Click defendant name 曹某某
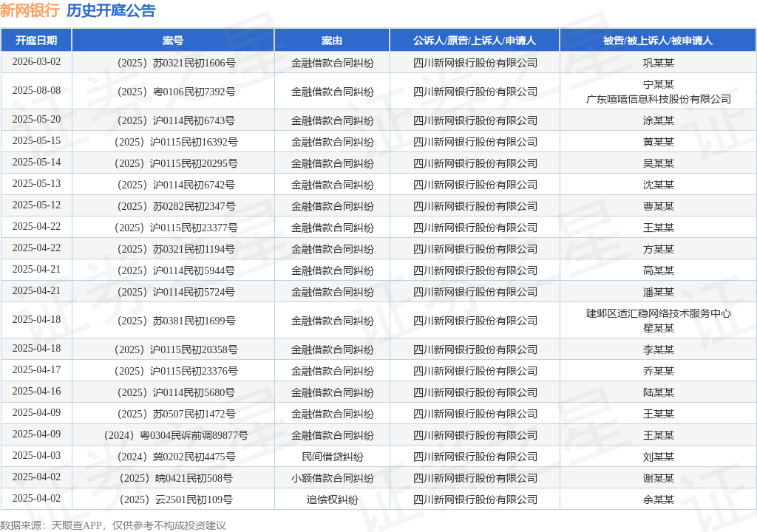This screenshot has height=532, width=757. 658,206
